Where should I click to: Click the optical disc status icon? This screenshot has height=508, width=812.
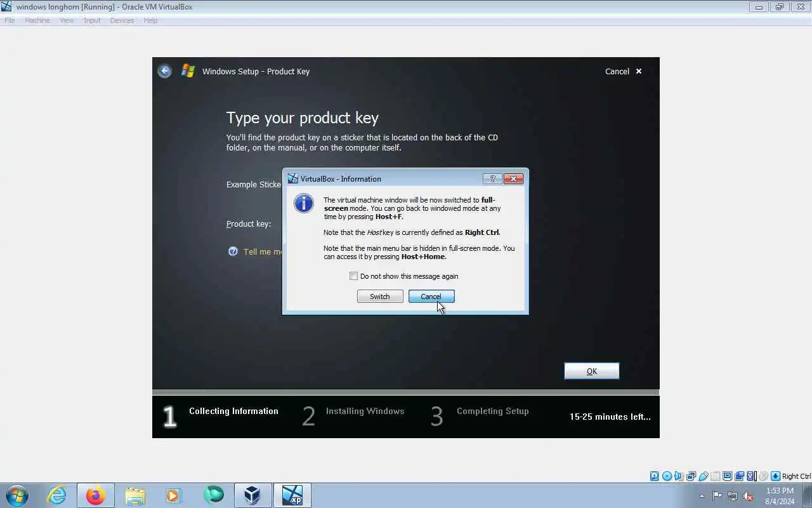[667, 476]
